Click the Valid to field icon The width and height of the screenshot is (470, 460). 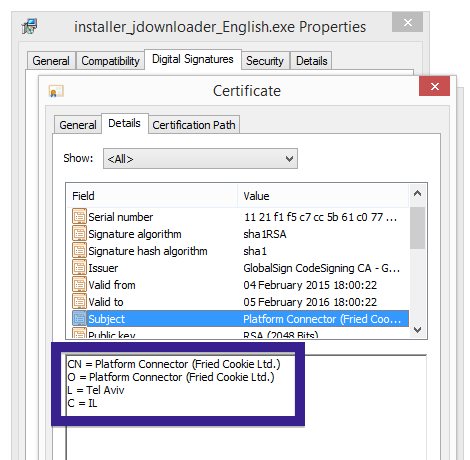coord(79,301)
